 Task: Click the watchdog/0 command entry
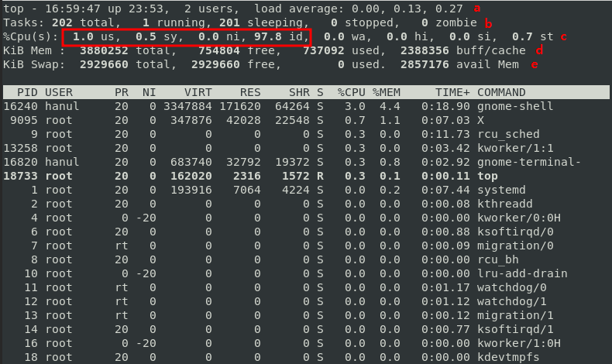[512, 287]
